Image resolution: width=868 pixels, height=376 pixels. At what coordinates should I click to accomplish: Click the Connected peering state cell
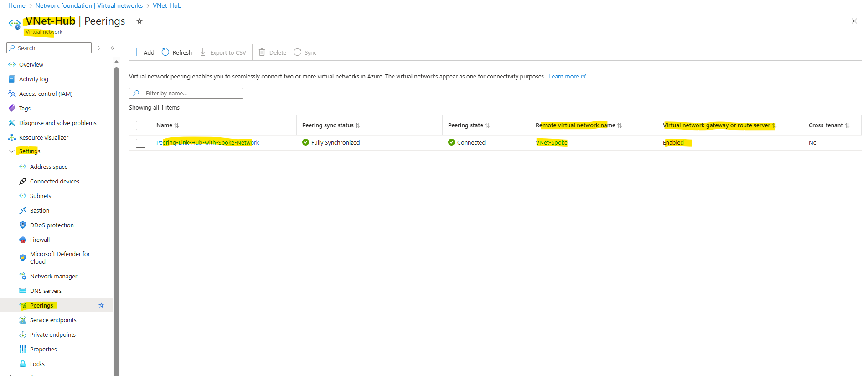467,142
